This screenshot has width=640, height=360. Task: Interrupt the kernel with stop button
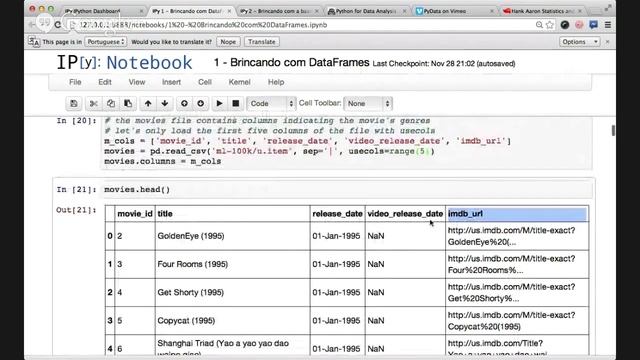[x=236, y=104]
